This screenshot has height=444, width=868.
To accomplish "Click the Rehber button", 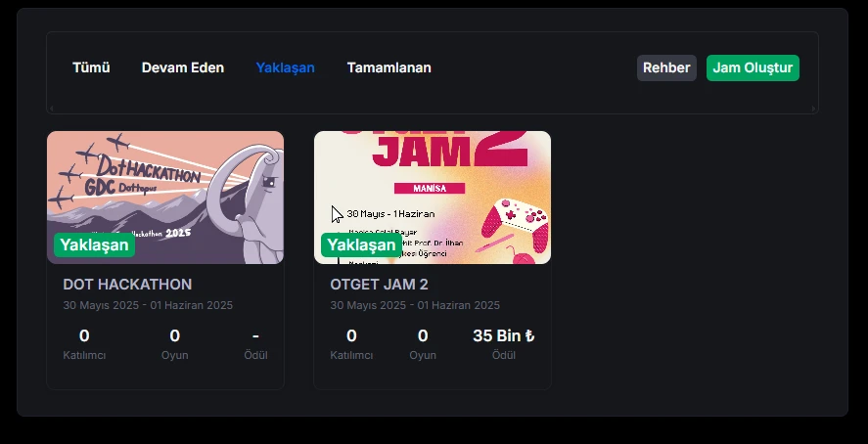I will [x=666, y=68].
